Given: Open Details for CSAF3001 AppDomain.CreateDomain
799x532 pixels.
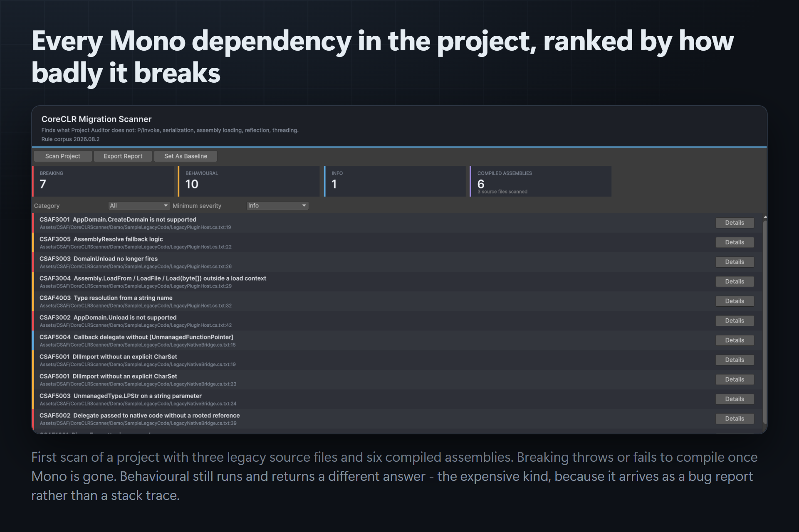Looking at the screenshot, I should (735, 223).
